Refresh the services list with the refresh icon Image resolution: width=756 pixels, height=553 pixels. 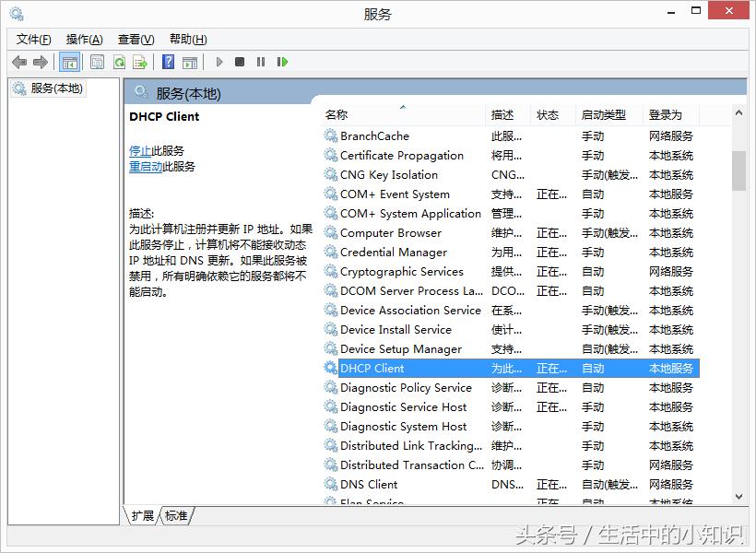point(121,62)
